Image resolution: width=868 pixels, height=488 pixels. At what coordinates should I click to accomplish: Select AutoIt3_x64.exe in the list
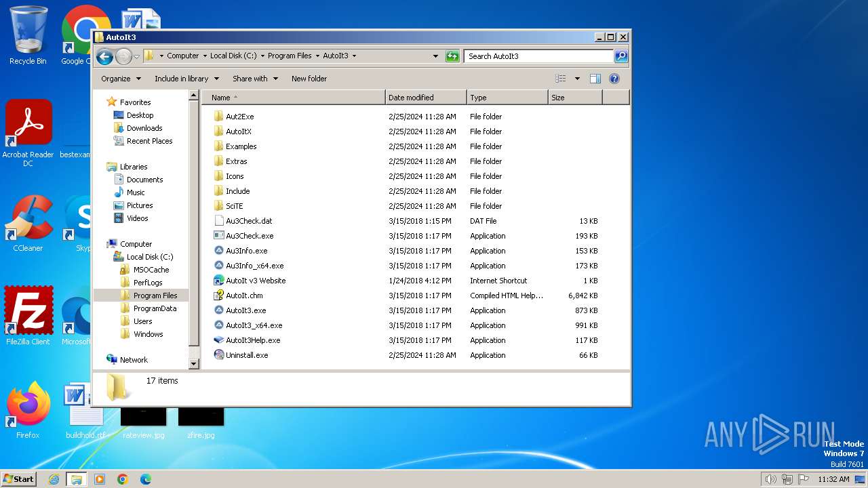click(x=254, y=325)
